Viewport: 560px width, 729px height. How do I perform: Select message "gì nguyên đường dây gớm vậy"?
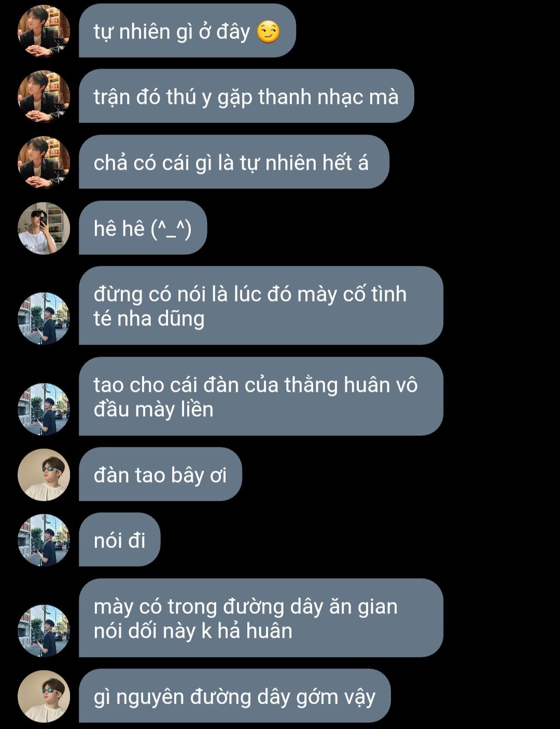pyautogui.click(x=234, y=696)
